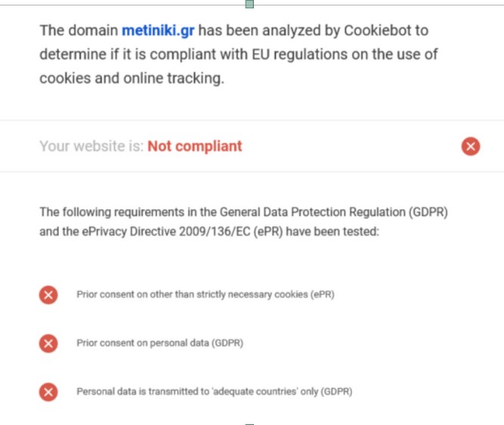The width and height of the screenshot is (504, 425).
Task: Click the red X icon for personal data consent
Action: (48, 343)
